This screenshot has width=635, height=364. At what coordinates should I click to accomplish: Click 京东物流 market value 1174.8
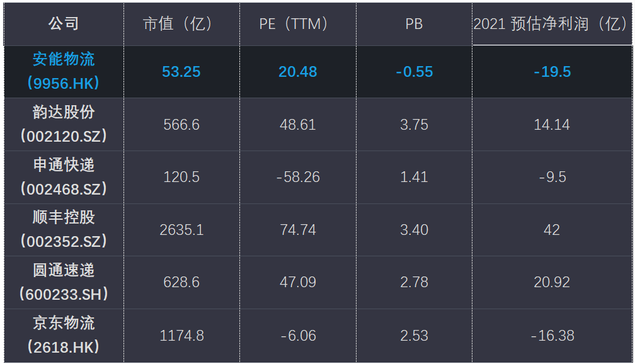[181, 336]
